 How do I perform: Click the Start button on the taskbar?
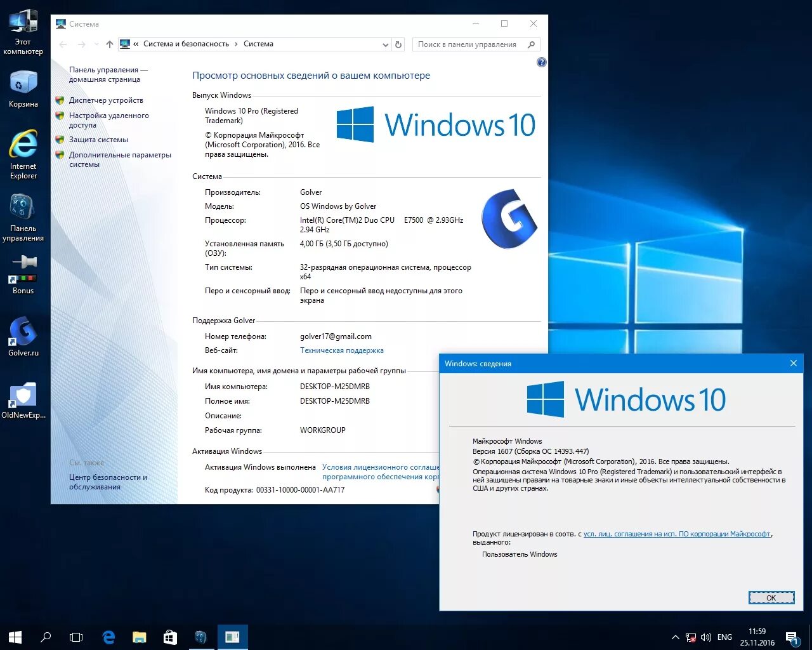coord(15,637)
